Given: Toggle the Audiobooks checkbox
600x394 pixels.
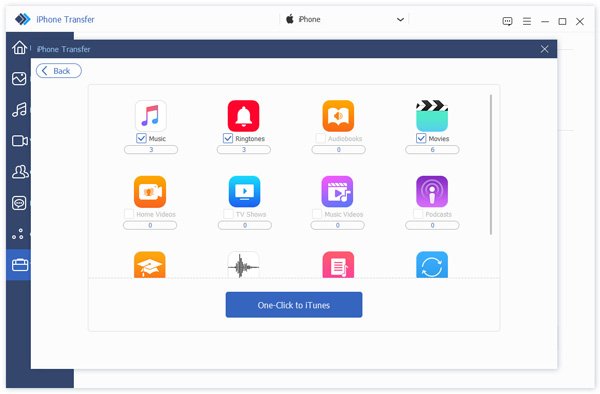Looking at the screenshot, I should coord(321,138).
